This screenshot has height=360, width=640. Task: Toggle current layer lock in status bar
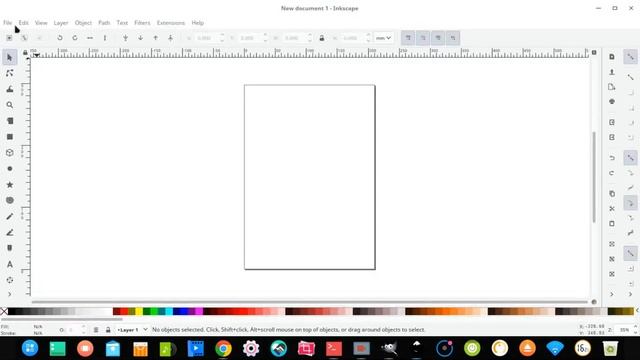(108, 330)
